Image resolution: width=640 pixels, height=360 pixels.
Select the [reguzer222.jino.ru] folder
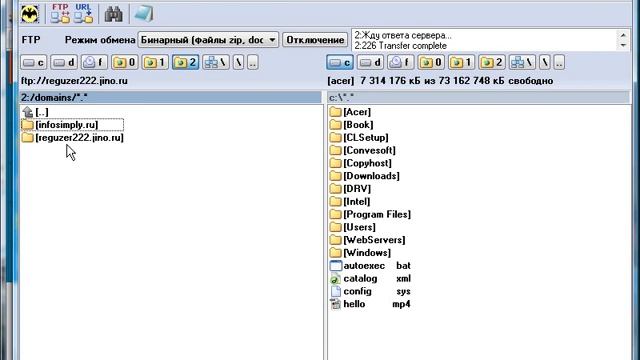click(x=73, y=138)
